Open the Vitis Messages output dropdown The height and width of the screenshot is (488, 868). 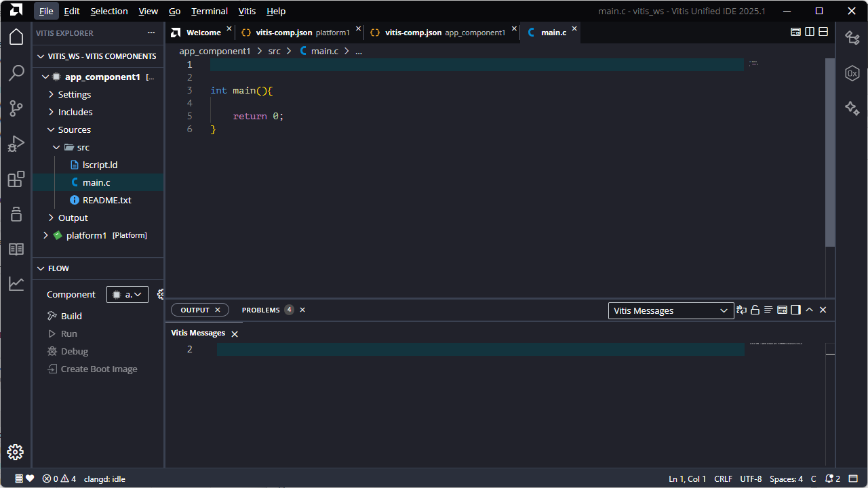[671, 310]
